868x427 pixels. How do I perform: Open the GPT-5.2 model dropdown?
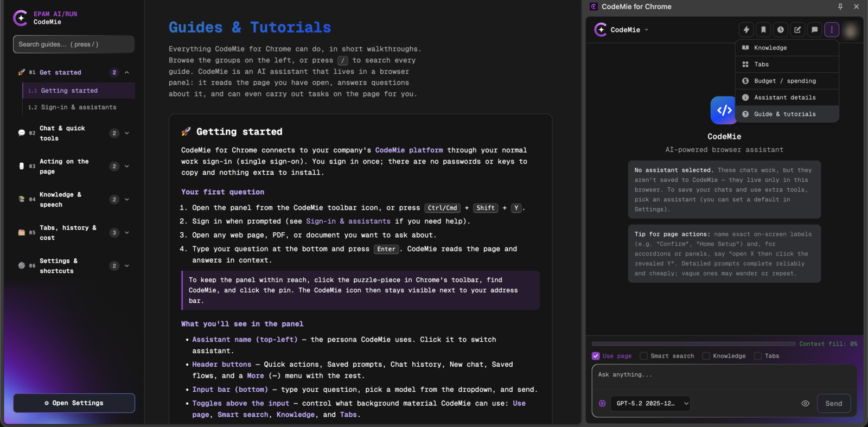click(650, 403)
